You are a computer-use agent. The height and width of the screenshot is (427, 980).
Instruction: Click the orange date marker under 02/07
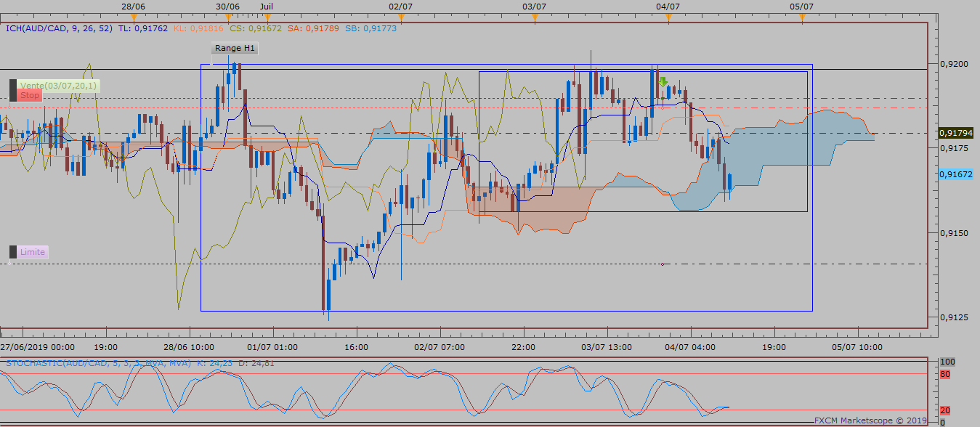click(401, 17)
